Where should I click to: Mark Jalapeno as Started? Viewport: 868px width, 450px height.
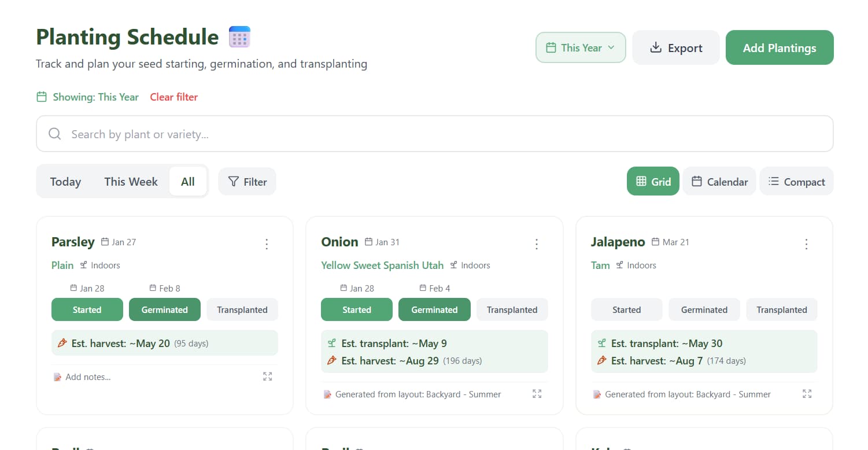[x=626, y=309]
